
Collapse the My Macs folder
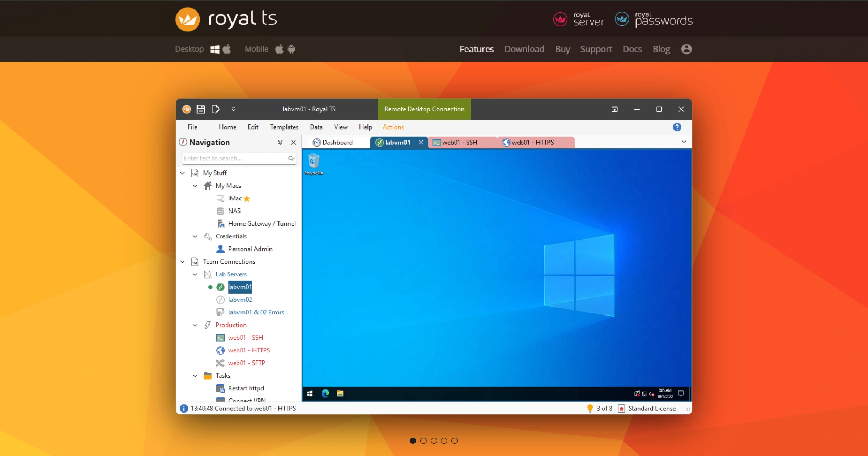(195, 186)
